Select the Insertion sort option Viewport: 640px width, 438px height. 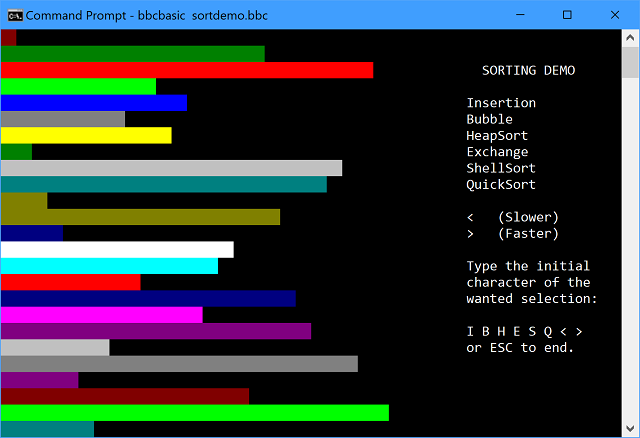click(x=500, y=103)
